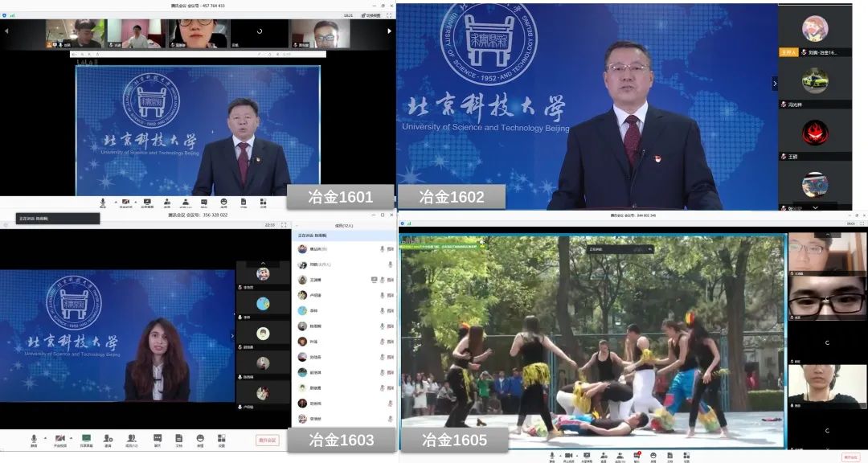Click the red leave meeting button in 冶金1603
Image resolution: width=868 pixels, height=463 pixels.
click(266, 440)
